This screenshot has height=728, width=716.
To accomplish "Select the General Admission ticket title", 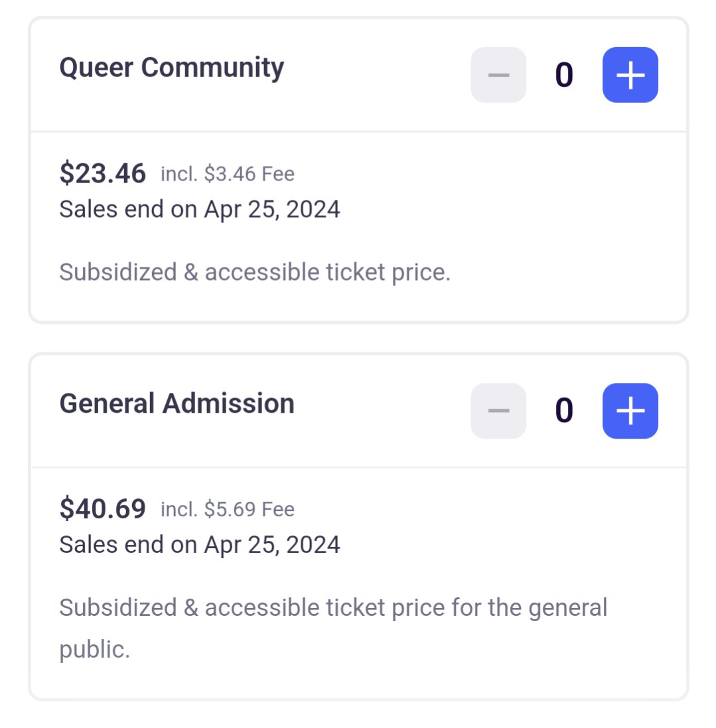I will 177,403.
